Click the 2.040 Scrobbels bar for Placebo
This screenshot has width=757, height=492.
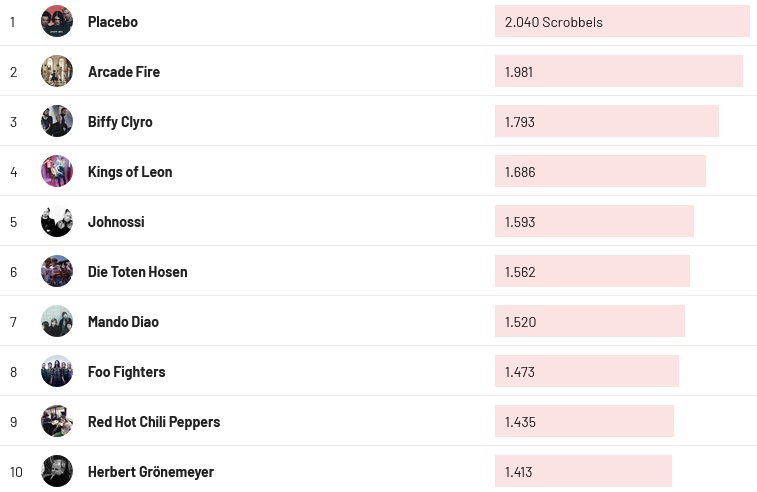point(621,22)
